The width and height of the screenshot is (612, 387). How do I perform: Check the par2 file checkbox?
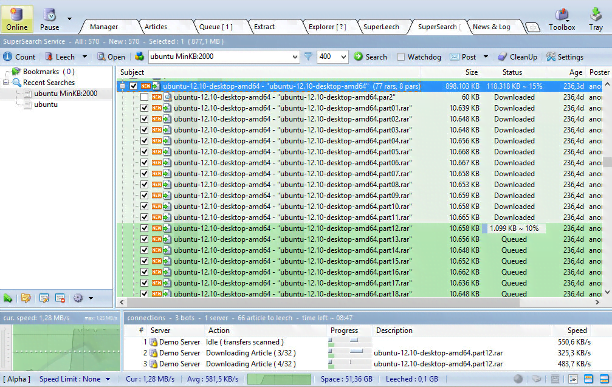tap(144, 97)
